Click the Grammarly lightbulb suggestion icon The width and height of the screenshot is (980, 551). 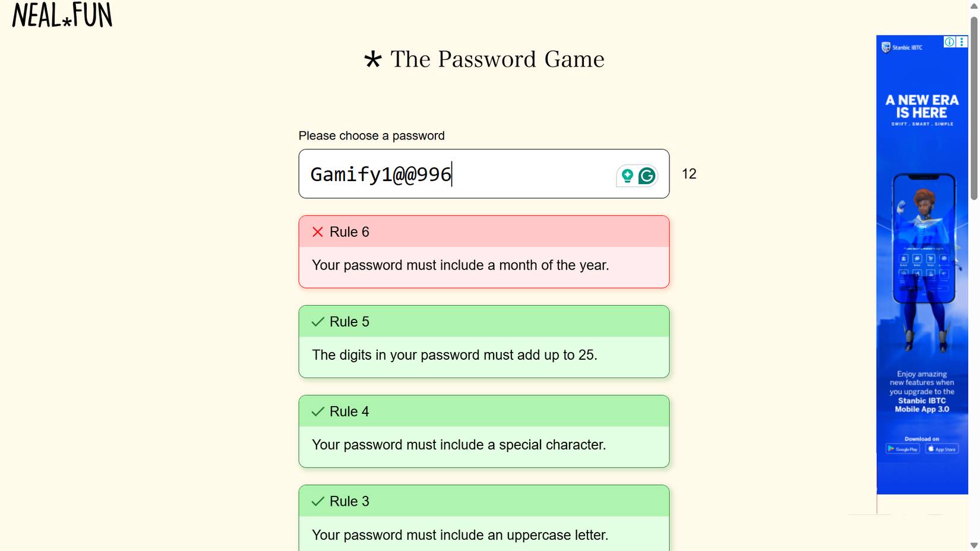[626, 175]
